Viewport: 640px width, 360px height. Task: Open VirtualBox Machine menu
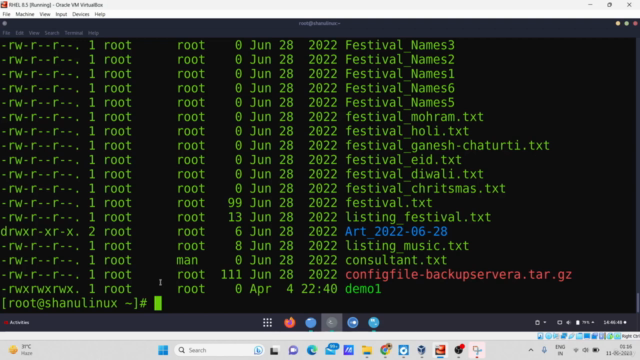click(25, 14)
